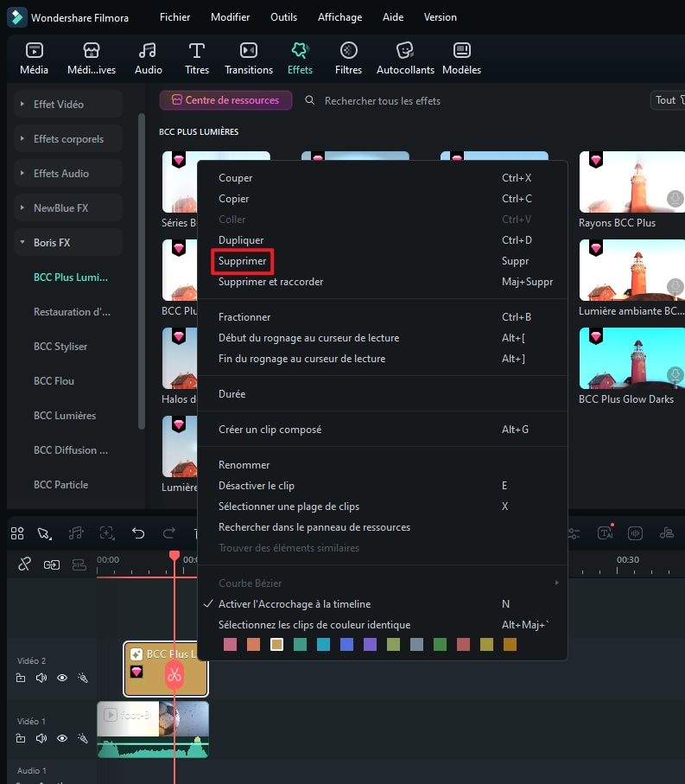Viewport: 685px width, 784px height.
Task: Select the foot-3 clip on Vidéo 1
Action: (152, 729)
